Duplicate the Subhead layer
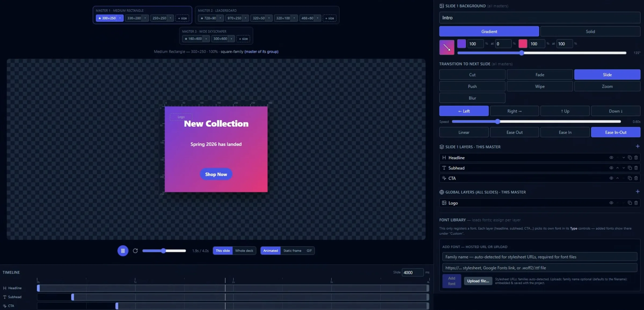 [630, 168]
